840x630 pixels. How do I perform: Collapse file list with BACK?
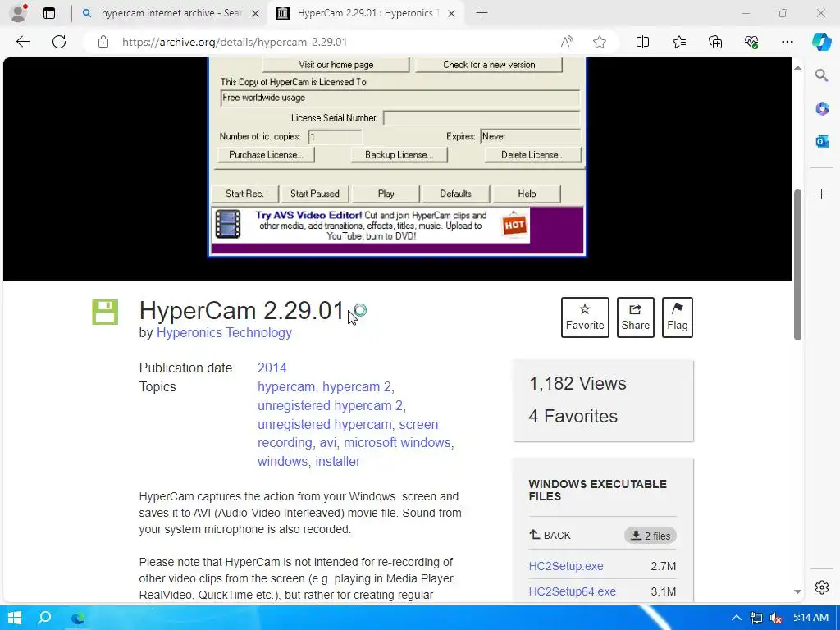tap(550, 535)
